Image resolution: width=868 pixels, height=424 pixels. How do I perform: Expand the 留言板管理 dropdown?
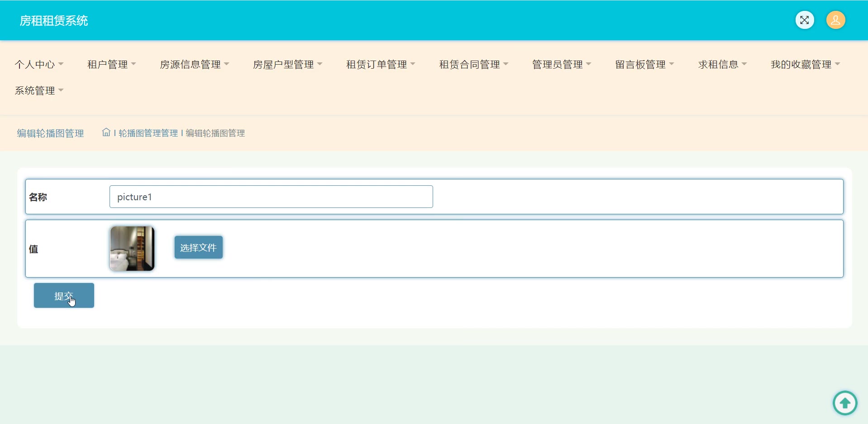[644, 65]
